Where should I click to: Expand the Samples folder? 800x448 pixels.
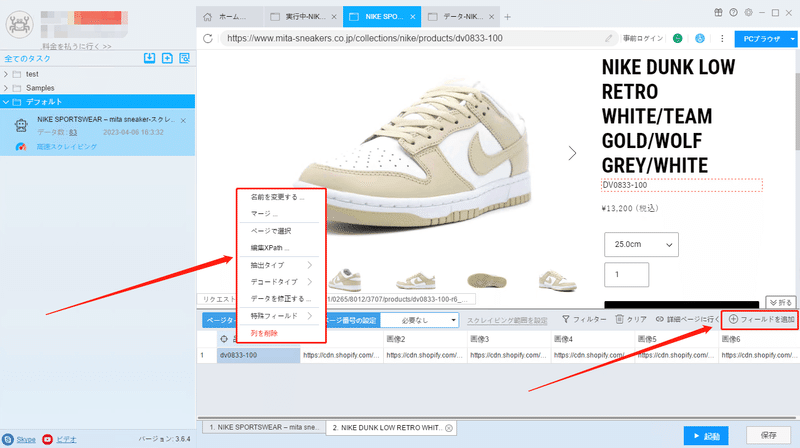point(6,88)
